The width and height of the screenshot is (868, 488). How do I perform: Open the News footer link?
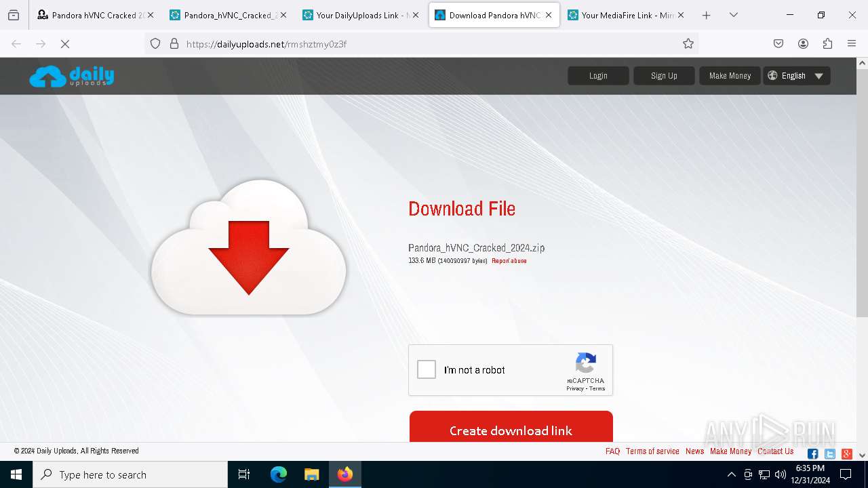coord(694,451)
